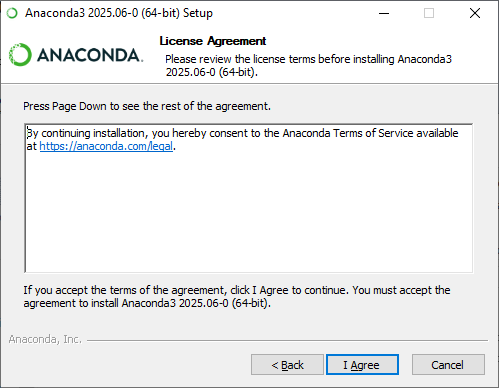Close the Setup window with the X
This screenshot has width=499, height=388.
(475, 13)
